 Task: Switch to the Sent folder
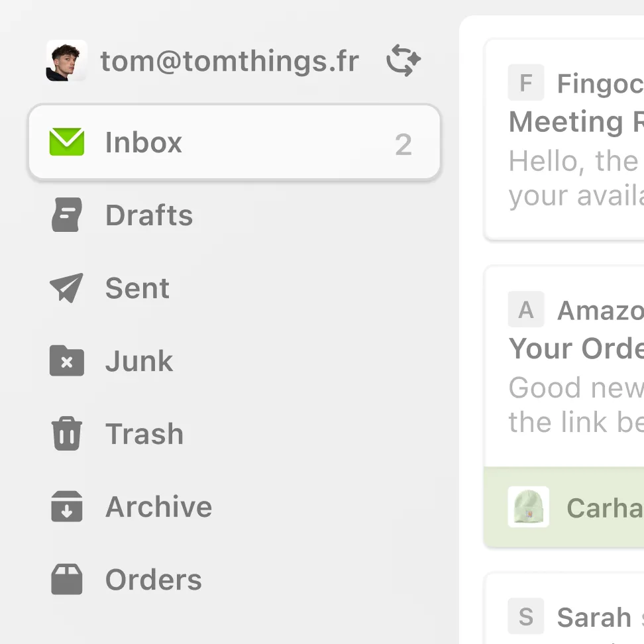point(137,288)
